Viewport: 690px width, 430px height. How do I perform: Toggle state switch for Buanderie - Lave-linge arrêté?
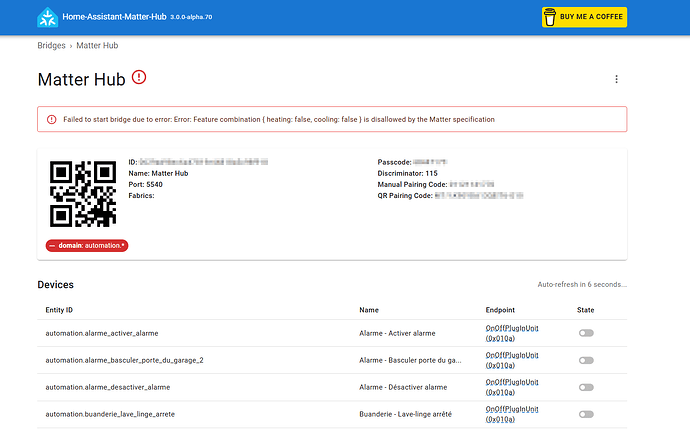[586, 414]
